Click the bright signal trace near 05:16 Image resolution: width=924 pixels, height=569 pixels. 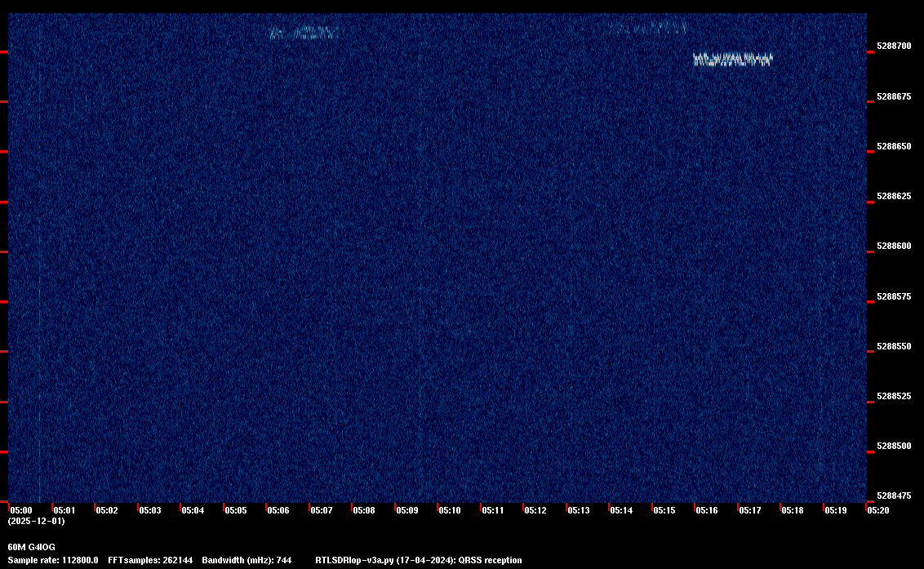(x=732, y=60)
